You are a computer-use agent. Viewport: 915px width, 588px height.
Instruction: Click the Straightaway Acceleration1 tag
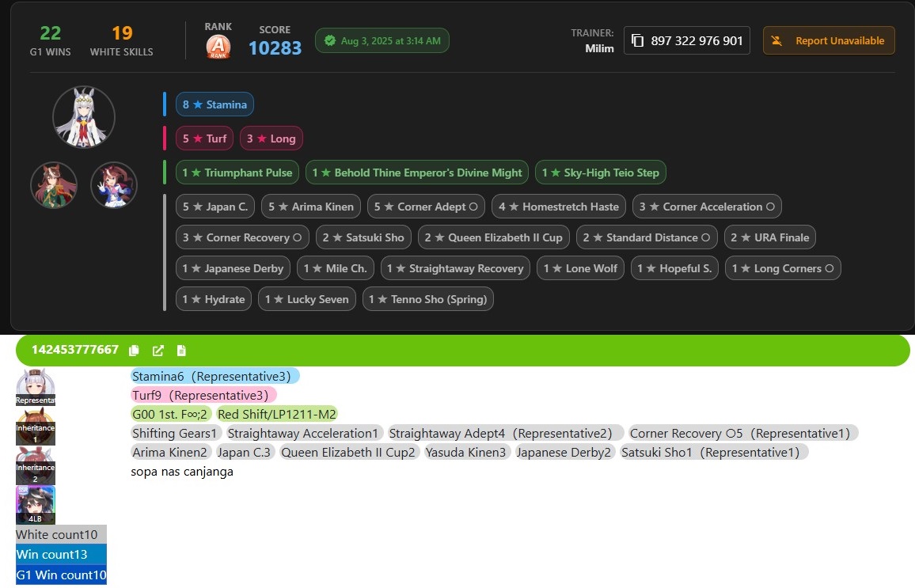point(304,434)
